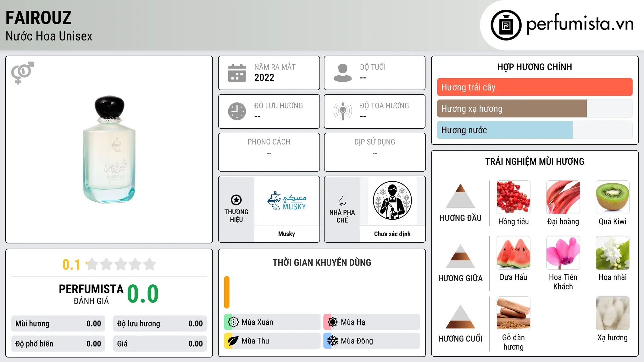This screenshot has height=362, width=644.
Task: Click the green 0.0 Perfumista score
Action: [143, 293]
